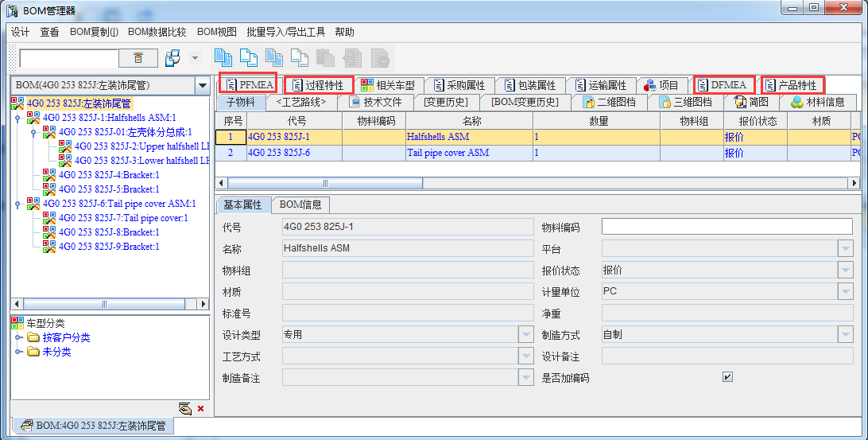Click the toolbar search input box

[x=68, y=58]
